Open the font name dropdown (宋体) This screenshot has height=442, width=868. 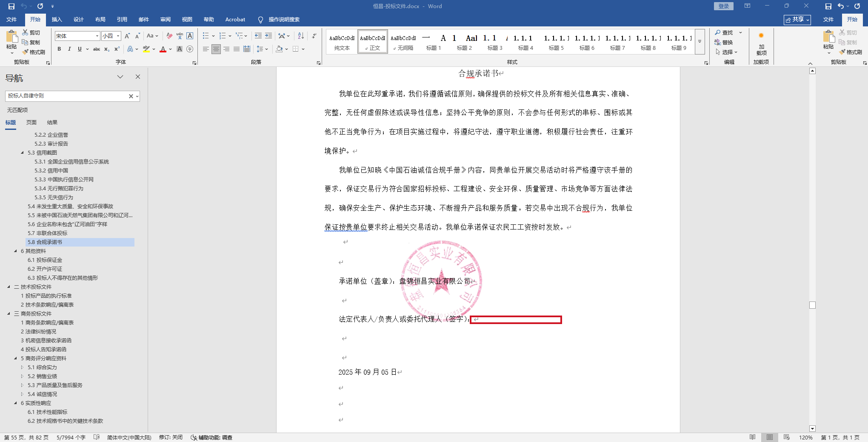coord(97,36)
